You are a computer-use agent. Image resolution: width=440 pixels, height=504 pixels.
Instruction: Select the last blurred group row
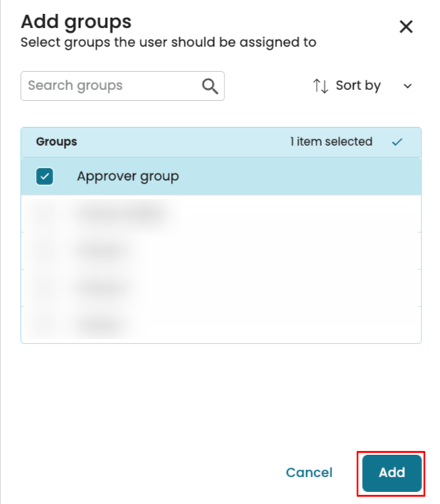coord(221,325)
